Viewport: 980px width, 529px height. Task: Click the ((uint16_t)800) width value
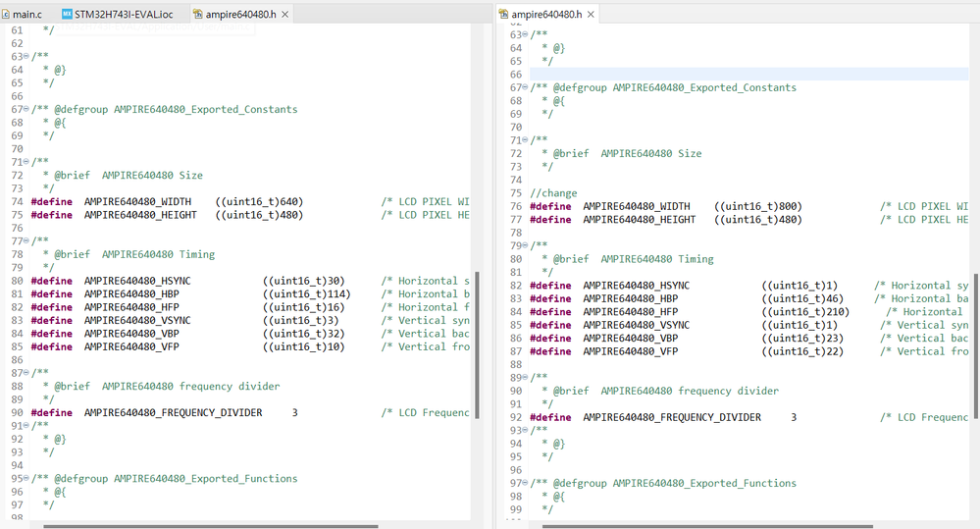click(x=758, y=206)
